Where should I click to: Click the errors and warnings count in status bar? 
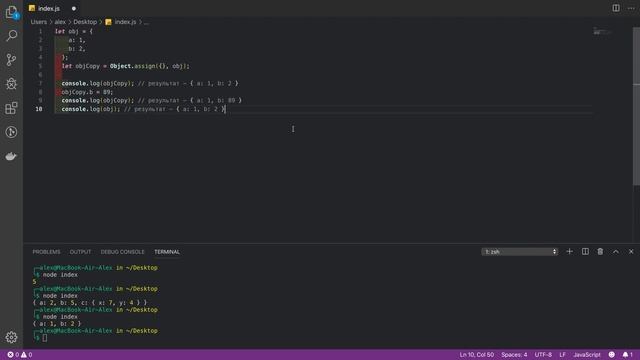click(20, 355)
